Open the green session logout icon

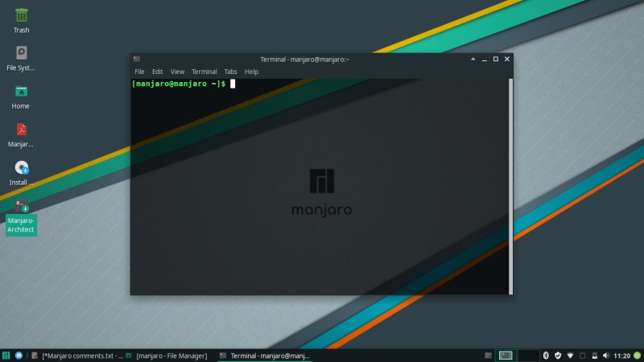638,356
